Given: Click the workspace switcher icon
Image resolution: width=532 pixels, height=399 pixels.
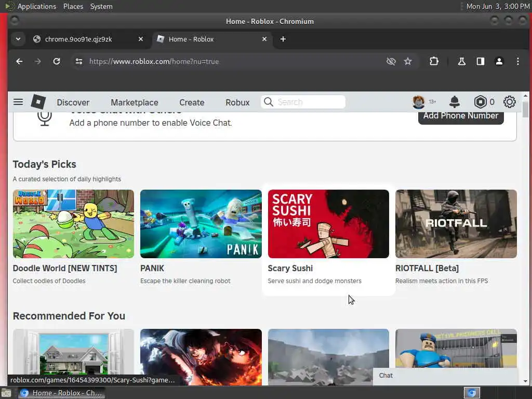Looking at the screenshot, I should [x=472, y=393].
